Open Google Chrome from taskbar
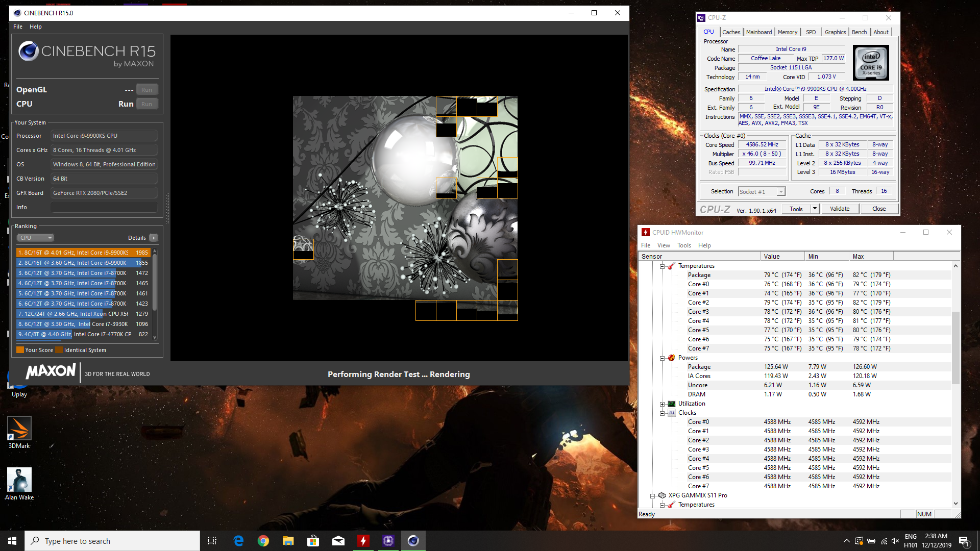The height and width of the screenshot is (551, 980). (263, 541)
